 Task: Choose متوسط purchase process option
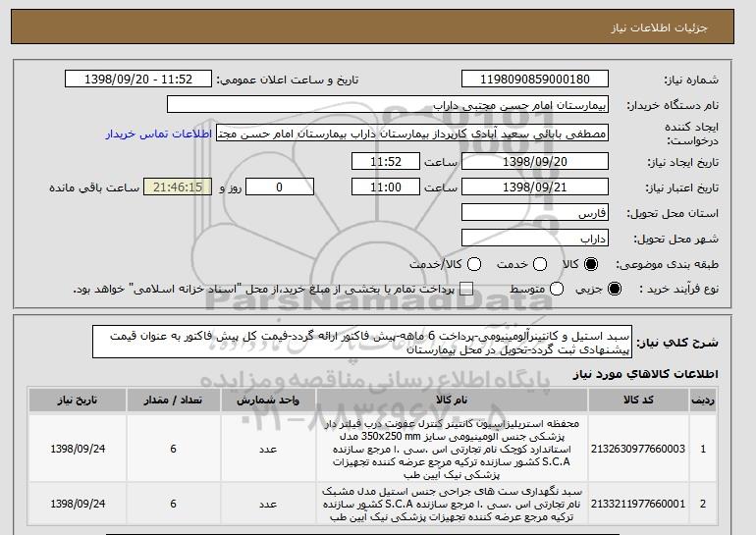coord(557,289)
